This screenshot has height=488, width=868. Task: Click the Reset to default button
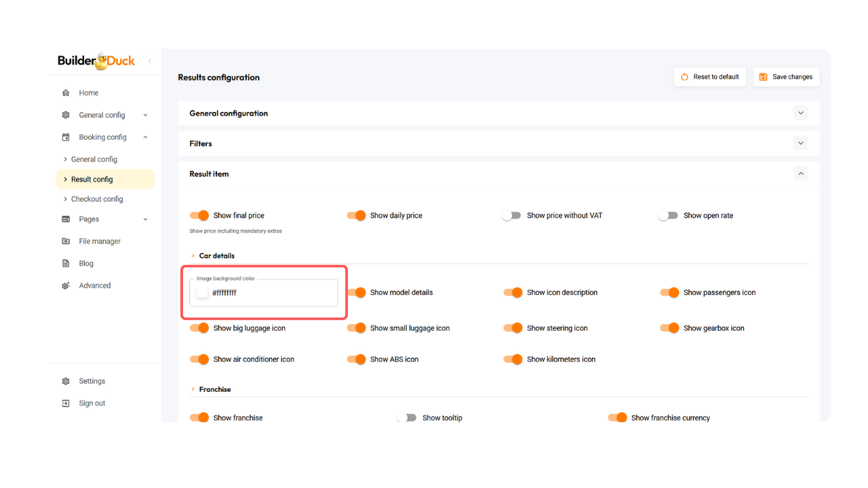pyautogui.click(x=709, y=77)
